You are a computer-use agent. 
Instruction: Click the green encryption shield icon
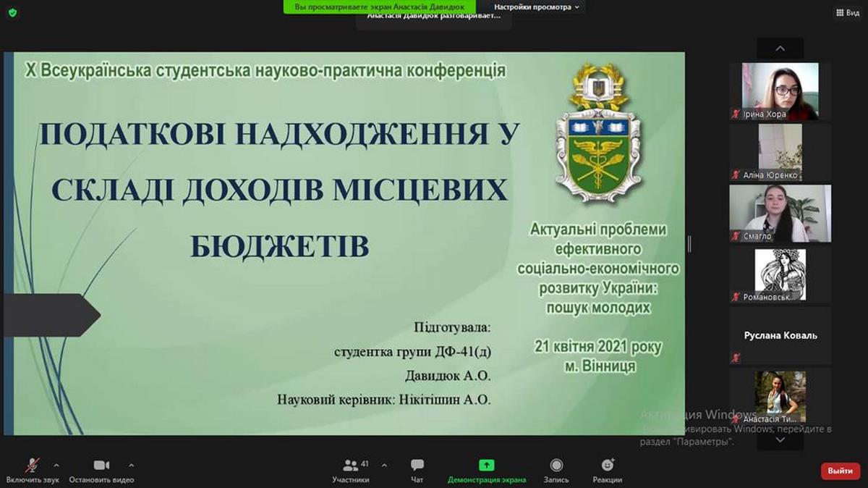pyautogui.click(x=12, y=12)
